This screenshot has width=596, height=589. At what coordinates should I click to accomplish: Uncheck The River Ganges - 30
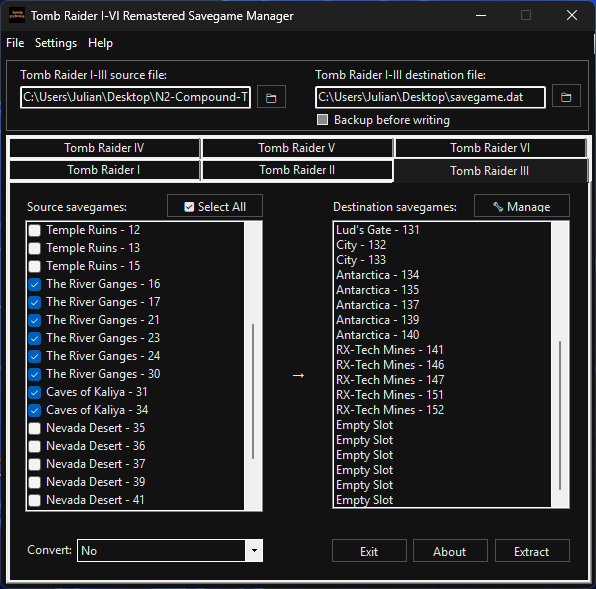(x=35, y=374)
